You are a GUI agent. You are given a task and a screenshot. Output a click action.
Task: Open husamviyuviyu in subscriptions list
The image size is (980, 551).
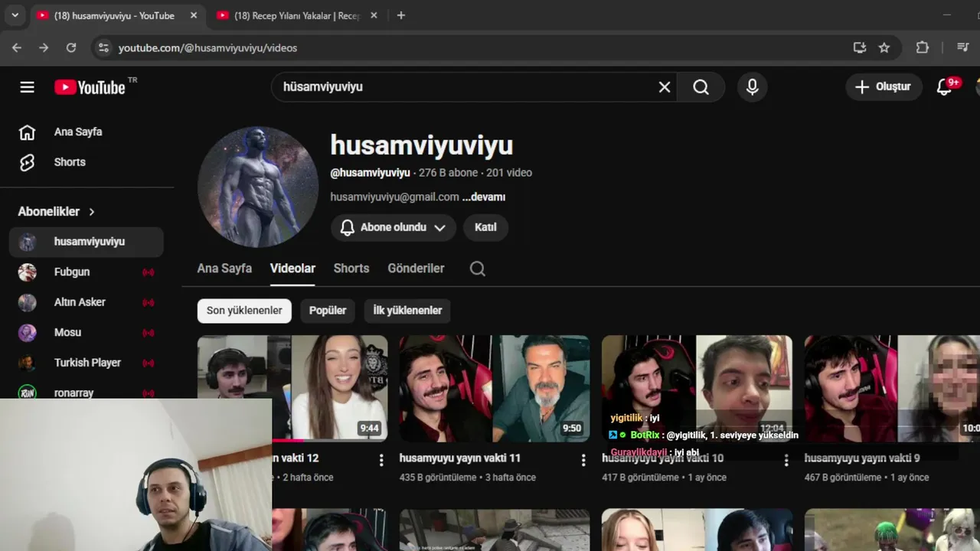[87, 242]
